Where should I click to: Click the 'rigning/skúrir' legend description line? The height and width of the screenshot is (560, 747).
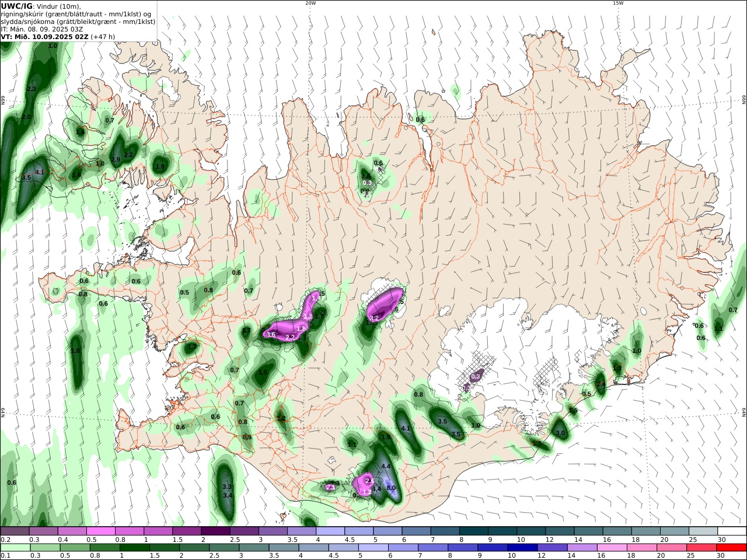pos(77,14)
